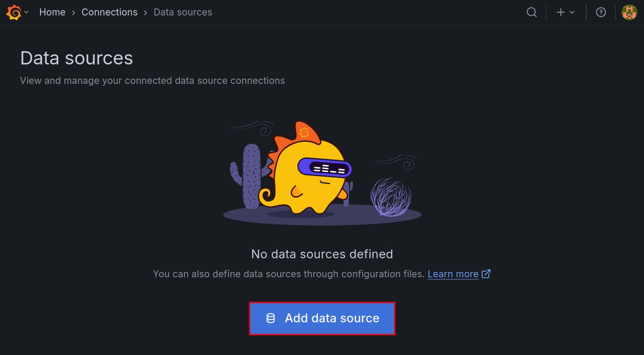The image size is (644, 355).
Task: Open account settings via the profile picture
Action: point(630,12)
